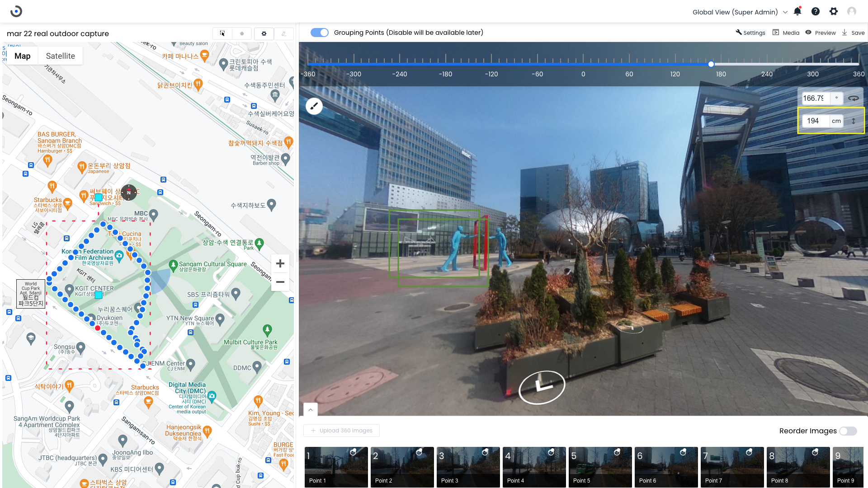Image resolution: width=868 pixels, height=488 pixels.
Task: Switch to Map view tab
Action: (23, 56)
